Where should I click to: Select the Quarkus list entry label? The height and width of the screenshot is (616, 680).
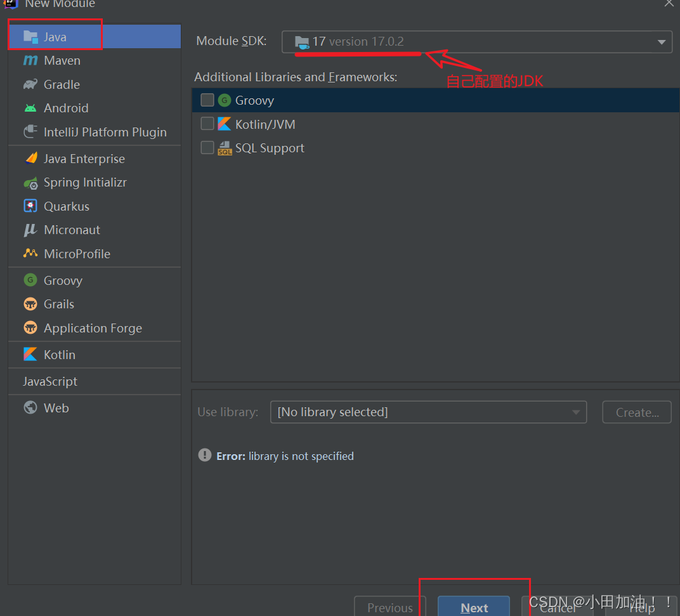click(67, 206)
